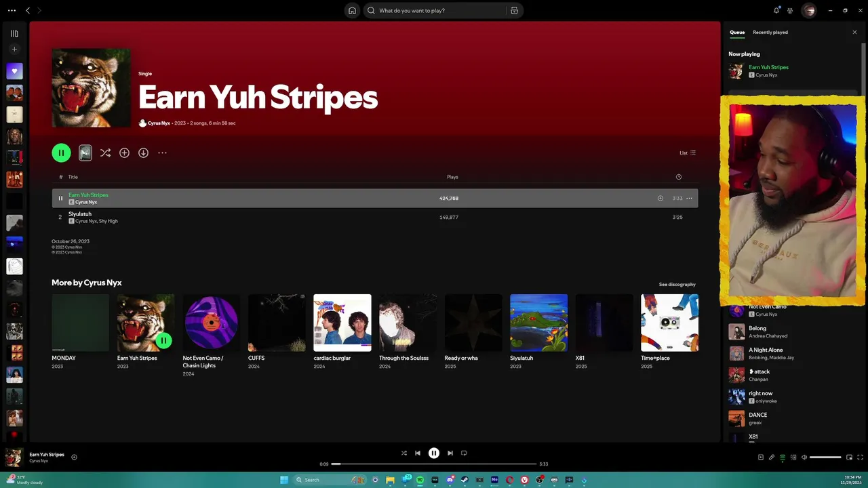Viewport: 868px width, 488px height.
Task: Skip to next track
Action: [450, 453]
